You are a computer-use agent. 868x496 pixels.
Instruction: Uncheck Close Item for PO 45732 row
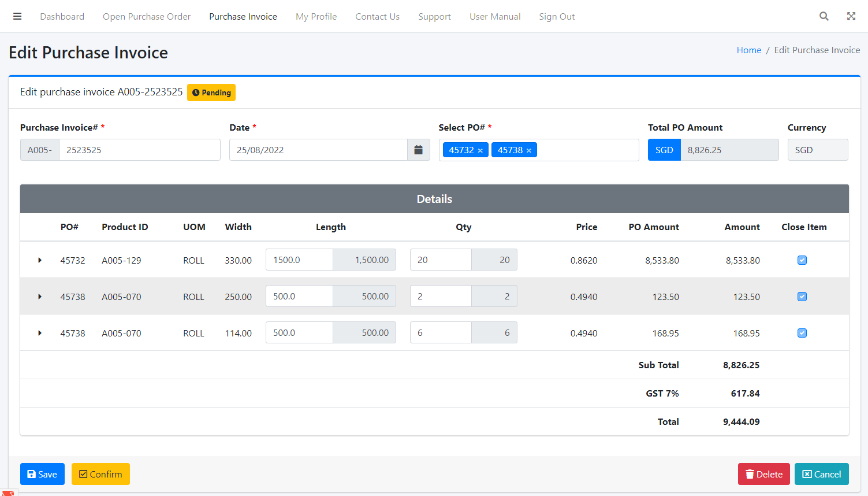[802, 260]
